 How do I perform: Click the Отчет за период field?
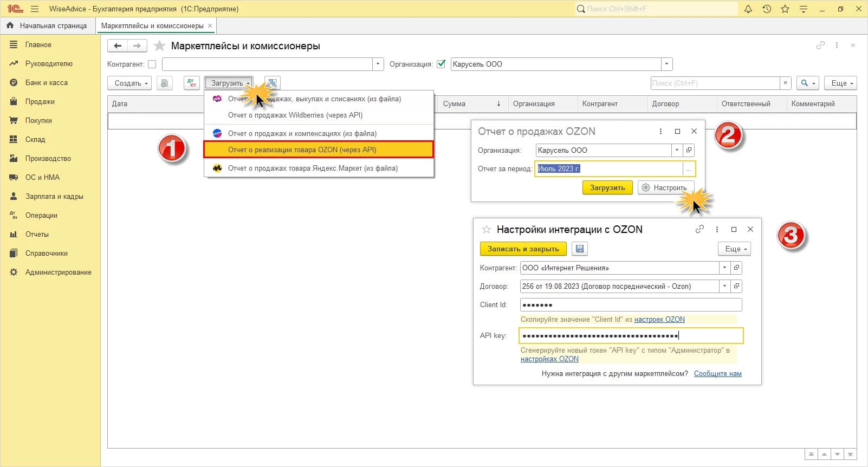coord(609,169)
